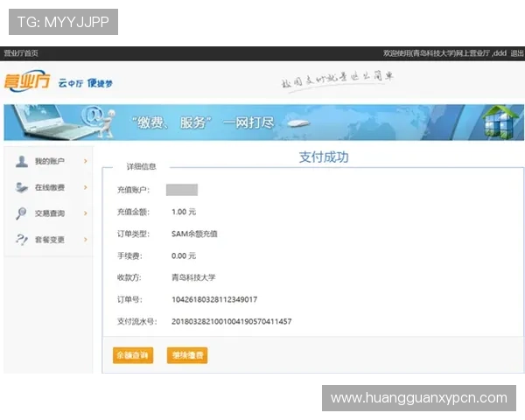Click payee value 青岛科技大学
525x420 pixels.
click(193, 277)
